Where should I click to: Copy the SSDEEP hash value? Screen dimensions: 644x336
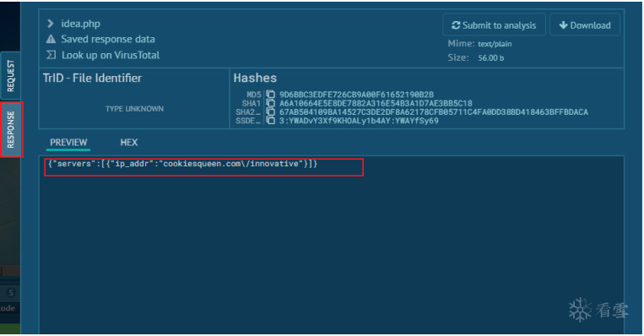(270, 121)
